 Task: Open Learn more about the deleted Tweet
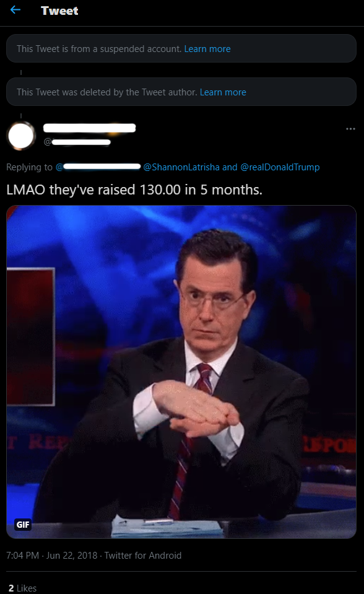tap(223, 92)
